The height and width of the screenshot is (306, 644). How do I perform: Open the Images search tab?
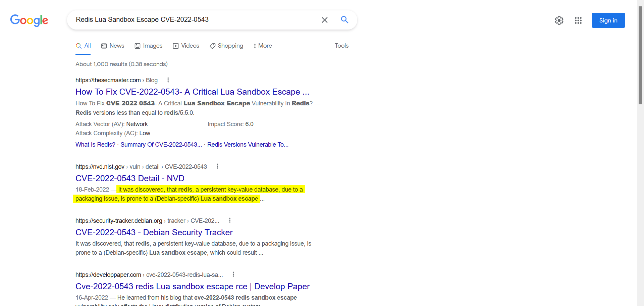148,46
